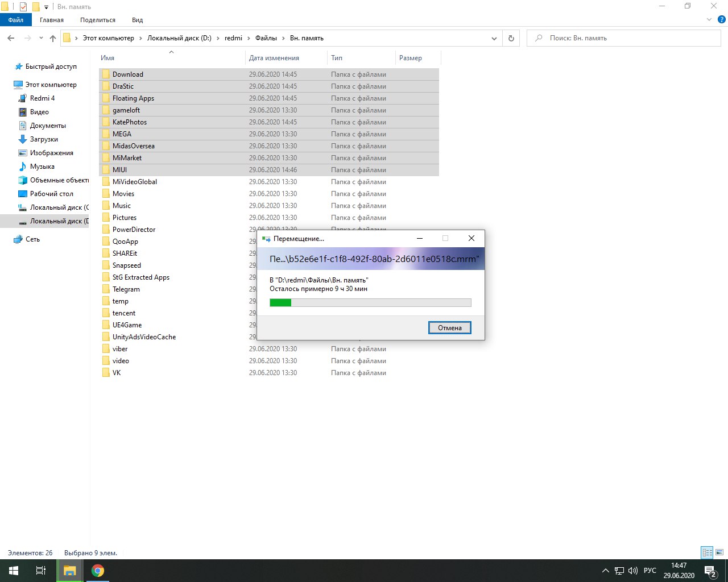
Task: Sort by the Тип column header
Action: click(361, 58)
